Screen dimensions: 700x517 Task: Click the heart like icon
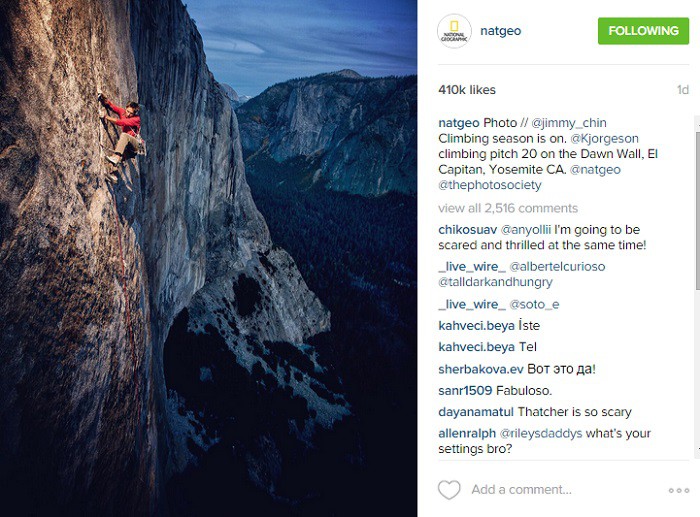click(x=449, y=490)
